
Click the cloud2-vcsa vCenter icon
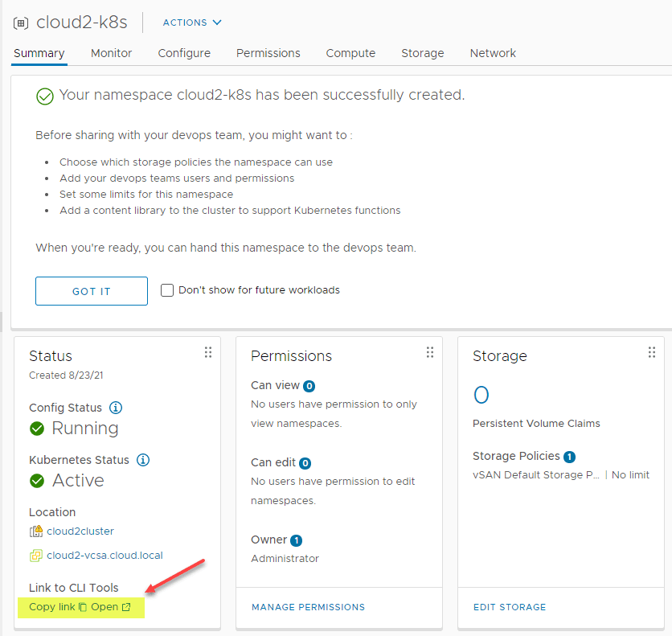coord(36,556)
